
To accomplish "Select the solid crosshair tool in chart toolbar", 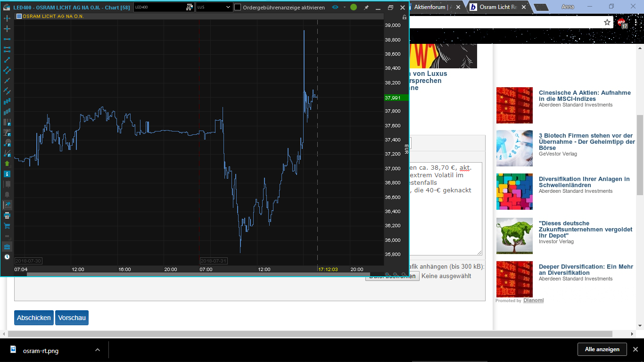I will 7,29.
